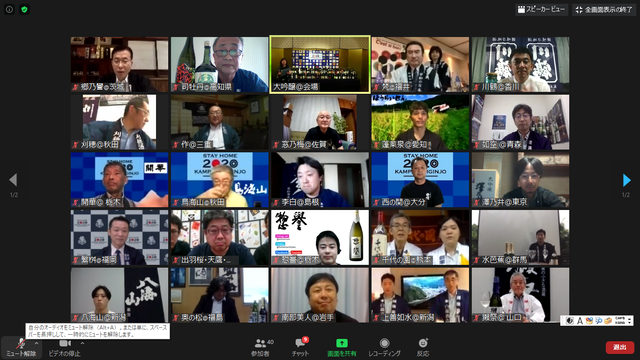The width and height of the screenshot is (640, 360).
Task: Select 南部美人@岩手 video tile
Action: (320, 295)
